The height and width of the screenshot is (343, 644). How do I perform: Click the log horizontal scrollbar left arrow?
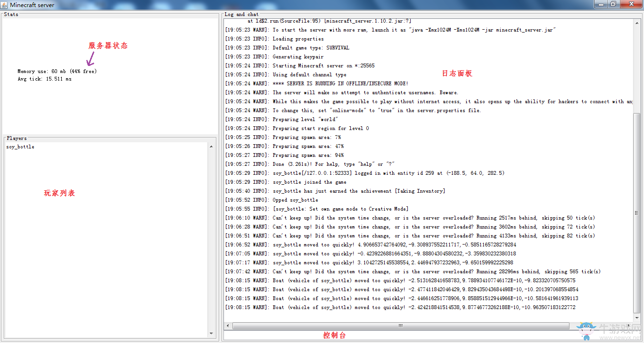[x=228, y=326]
